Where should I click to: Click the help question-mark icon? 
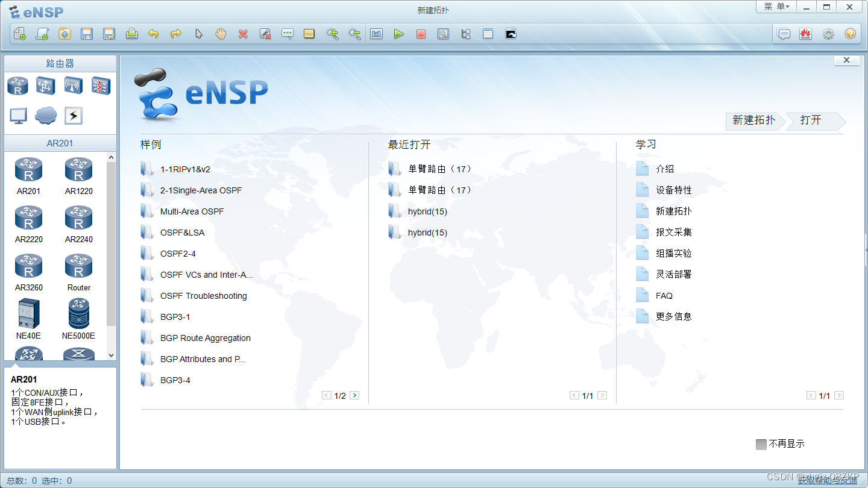(x=850, y=34)
